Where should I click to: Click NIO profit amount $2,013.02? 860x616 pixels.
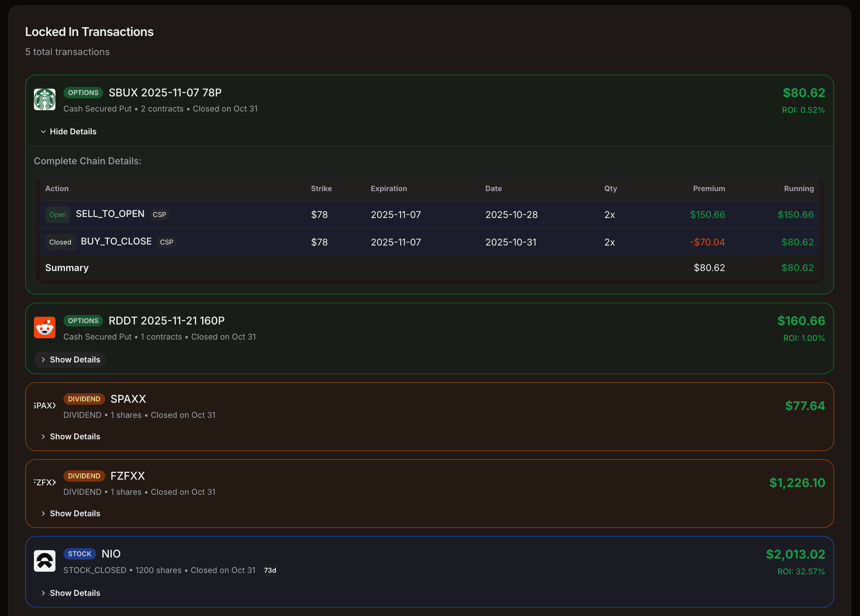(795, 555)
